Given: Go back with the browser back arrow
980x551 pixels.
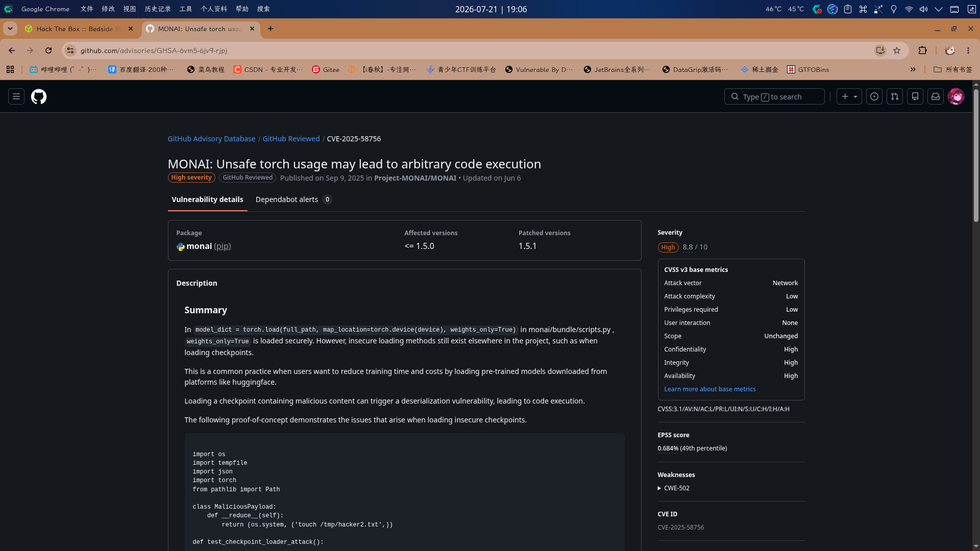Looking at the screenshot, I should pyautogui.click(x=12, y=51).
